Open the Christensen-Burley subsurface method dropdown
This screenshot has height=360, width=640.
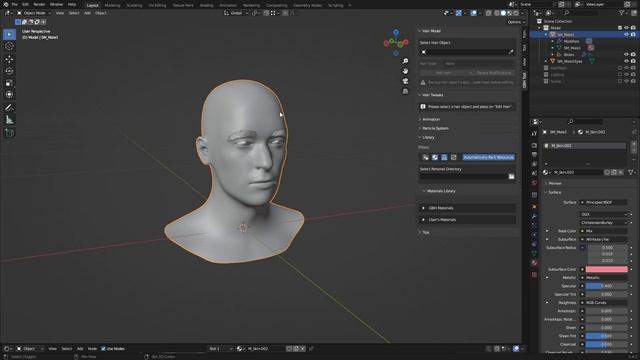point(604,223)
